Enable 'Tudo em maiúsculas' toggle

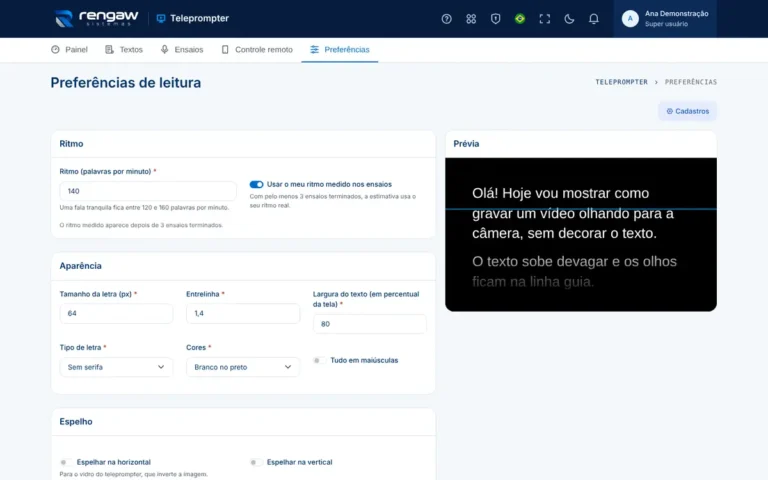[x=319, y=360]
